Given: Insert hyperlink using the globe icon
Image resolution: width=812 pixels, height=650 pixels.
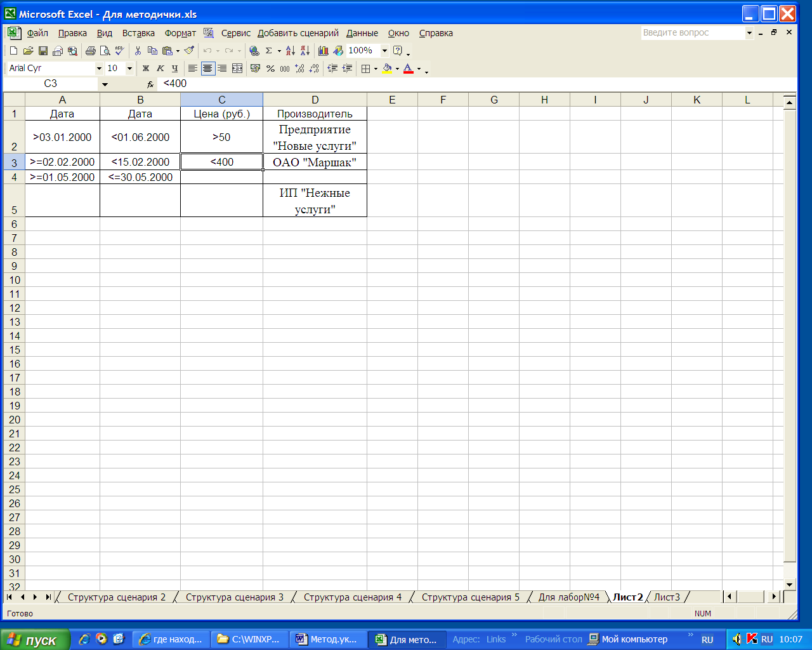Looking at the screenshot, I should click(254, 51).
